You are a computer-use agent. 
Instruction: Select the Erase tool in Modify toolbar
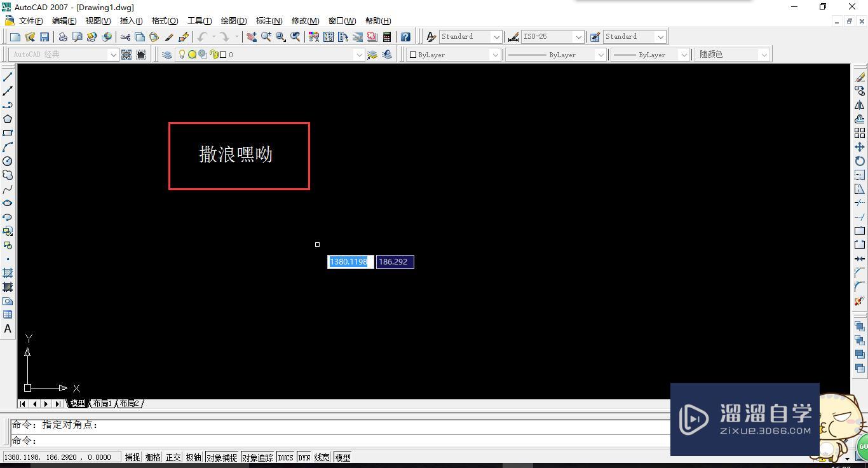tap(860, 77)
